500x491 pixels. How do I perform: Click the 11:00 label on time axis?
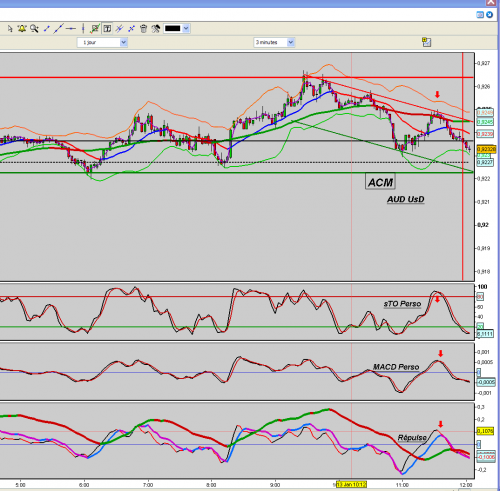tap(402, 485)
